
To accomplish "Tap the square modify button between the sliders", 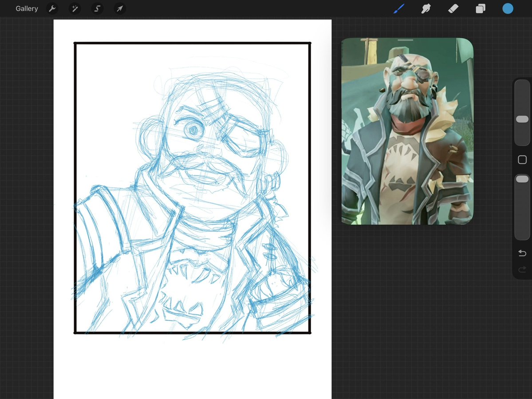I will 522,159.
